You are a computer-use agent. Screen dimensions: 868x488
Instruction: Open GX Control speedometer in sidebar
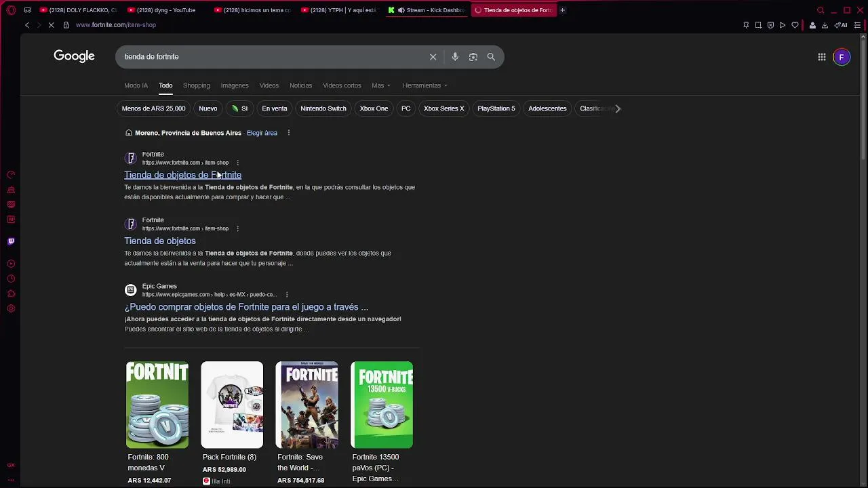point(11,175)
